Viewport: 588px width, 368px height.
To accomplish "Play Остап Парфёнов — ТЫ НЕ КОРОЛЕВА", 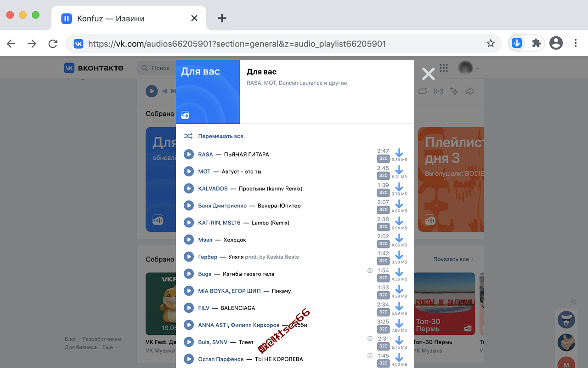I will pyautogui.click(x=189, y=359).
